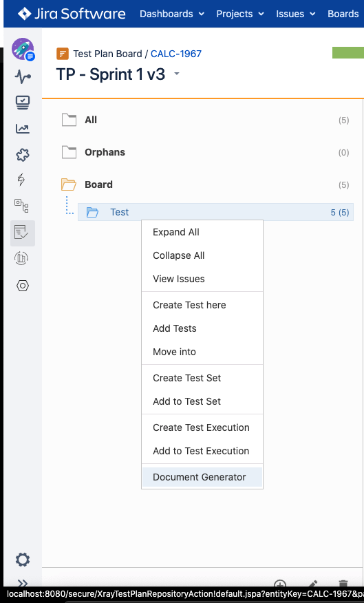This screenshot has width=364, height=603.
Task: Open the Xray test checklist sidebar icon
Action: coord(21,232)
